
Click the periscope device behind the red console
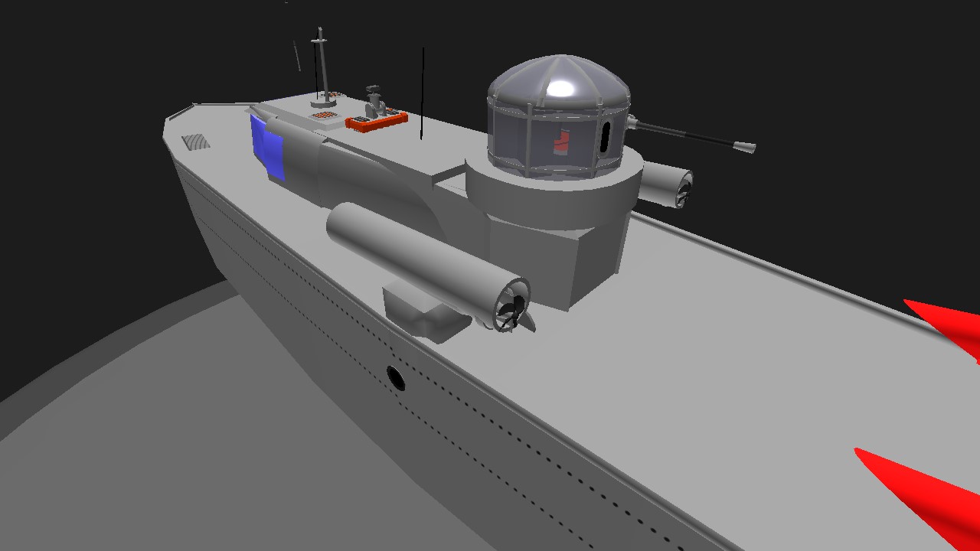[374, 100]
